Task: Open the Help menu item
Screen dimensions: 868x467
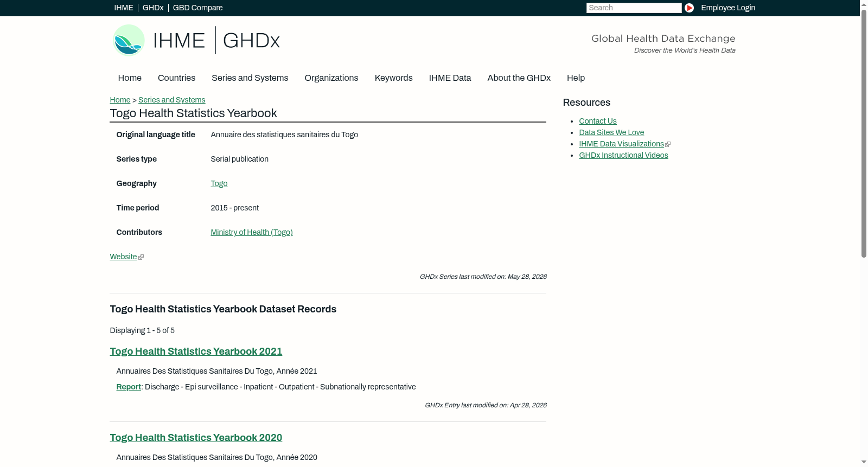Action: pos(576,78)
